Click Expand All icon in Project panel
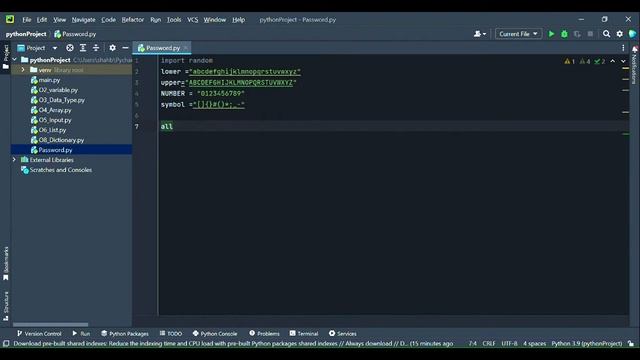 (x=83, y=48)
